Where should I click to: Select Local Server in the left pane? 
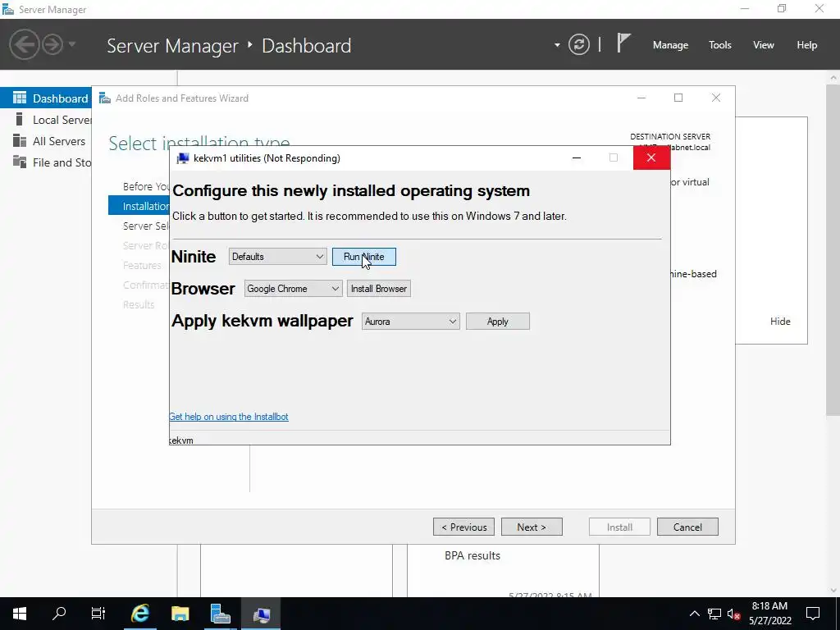(46, 120)
